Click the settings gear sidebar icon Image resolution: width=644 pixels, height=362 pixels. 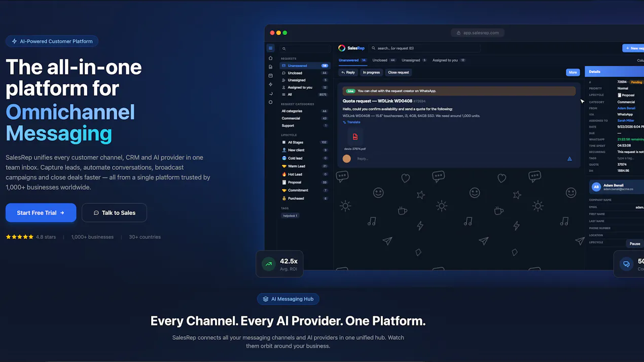[x=271, y=102]
